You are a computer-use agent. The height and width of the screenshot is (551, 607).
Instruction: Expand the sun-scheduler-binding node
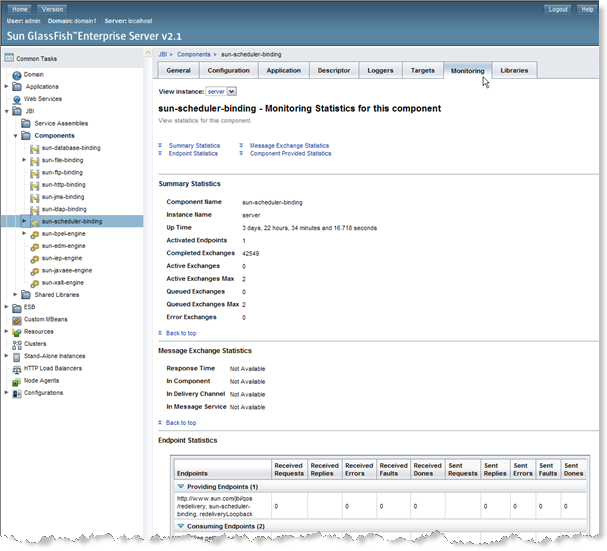click(24, 221)
